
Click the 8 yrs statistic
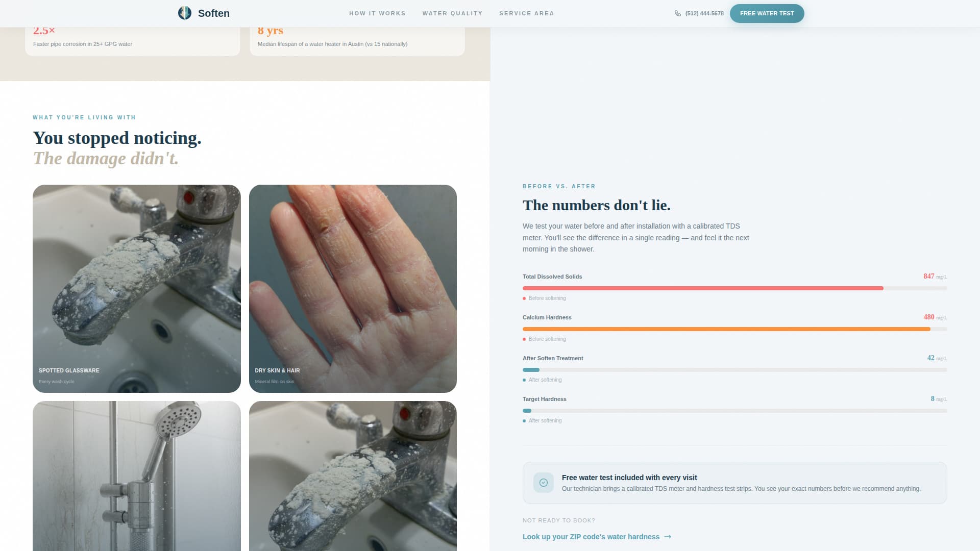(x=271, y=31)
